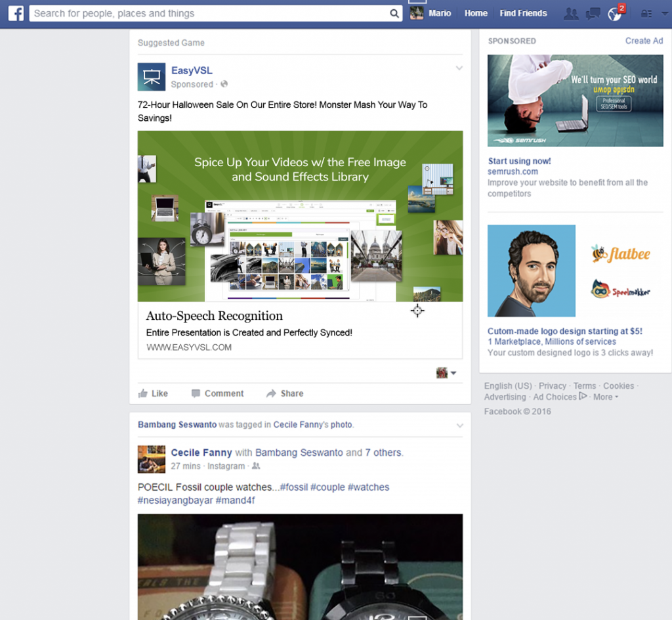This screenshot has height=620, width=672.
Task: Expand the More footer dropdown
Action: (606, 397)
